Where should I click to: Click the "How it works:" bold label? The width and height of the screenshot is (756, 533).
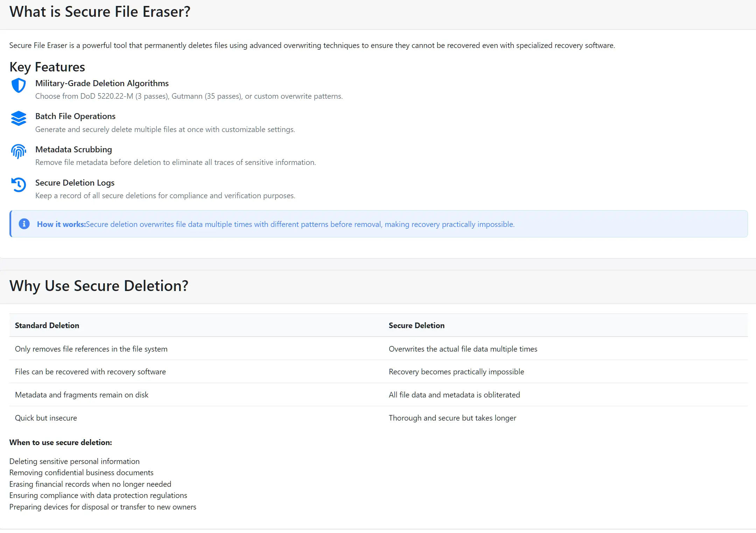point(61,224)
